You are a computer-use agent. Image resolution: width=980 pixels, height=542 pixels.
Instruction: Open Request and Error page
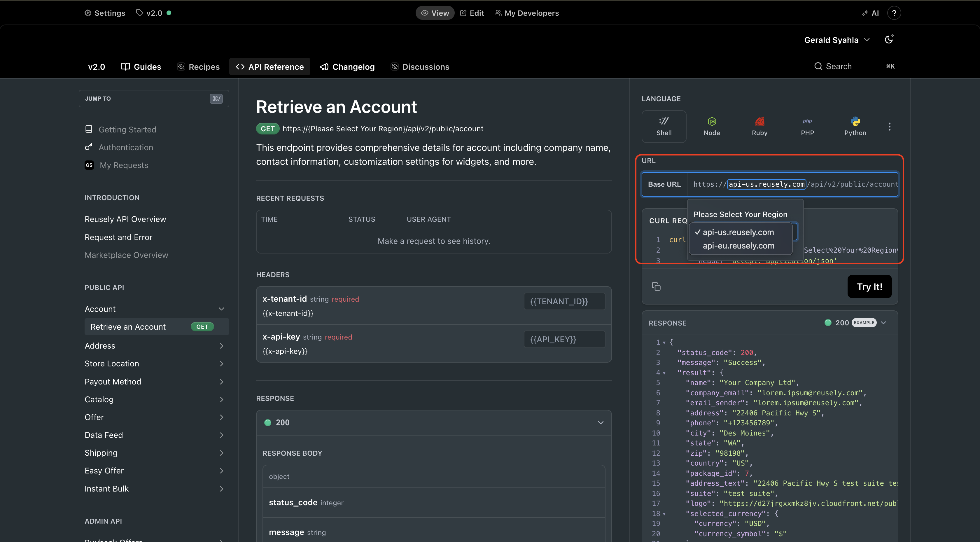118,237
